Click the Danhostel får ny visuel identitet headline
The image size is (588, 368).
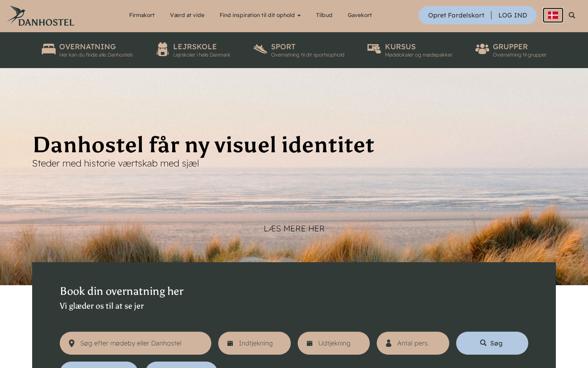point(204,144)
